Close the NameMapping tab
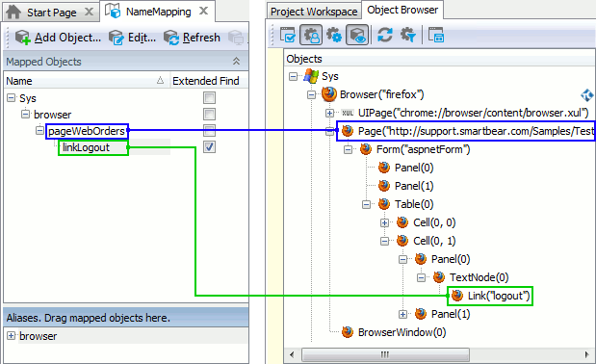 204,11
